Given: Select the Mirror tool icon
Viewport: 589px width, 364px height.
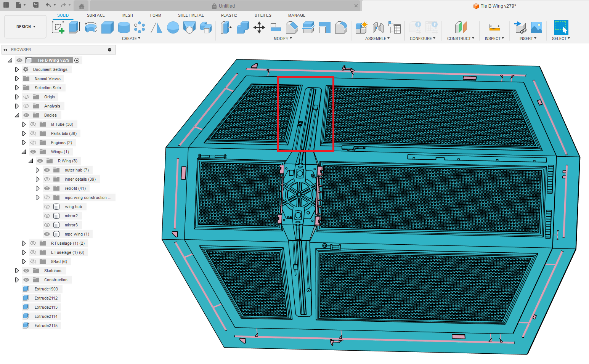Looking at the screenshot, I should (156, 27).
